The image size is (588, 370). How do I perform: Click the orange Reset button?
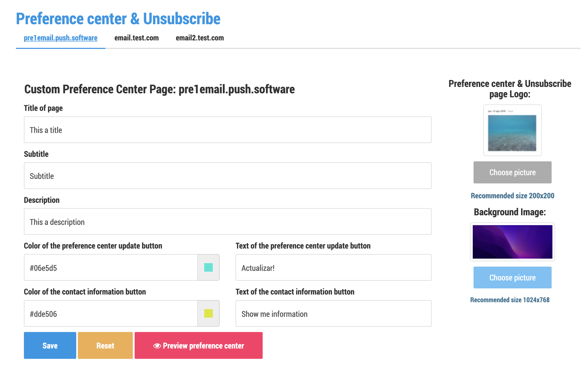(x=105, y=345)
